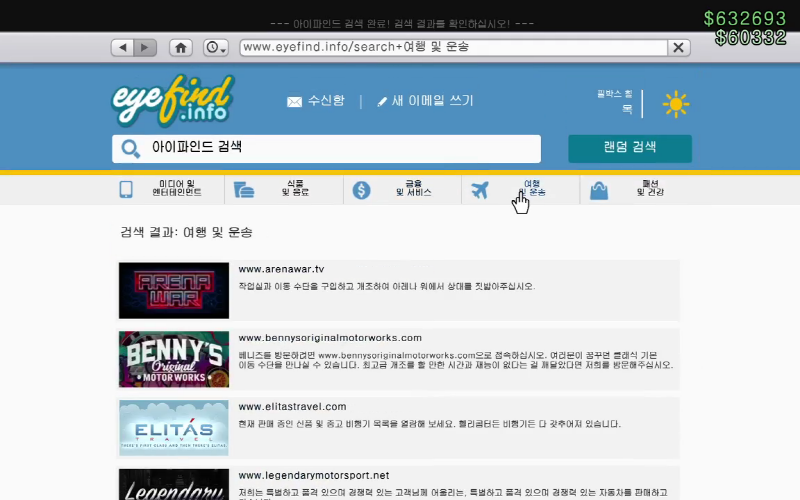The image size is (800, 500).
Task: Open the Legendary Motorsport thumbnail
Action: point(174,484)
